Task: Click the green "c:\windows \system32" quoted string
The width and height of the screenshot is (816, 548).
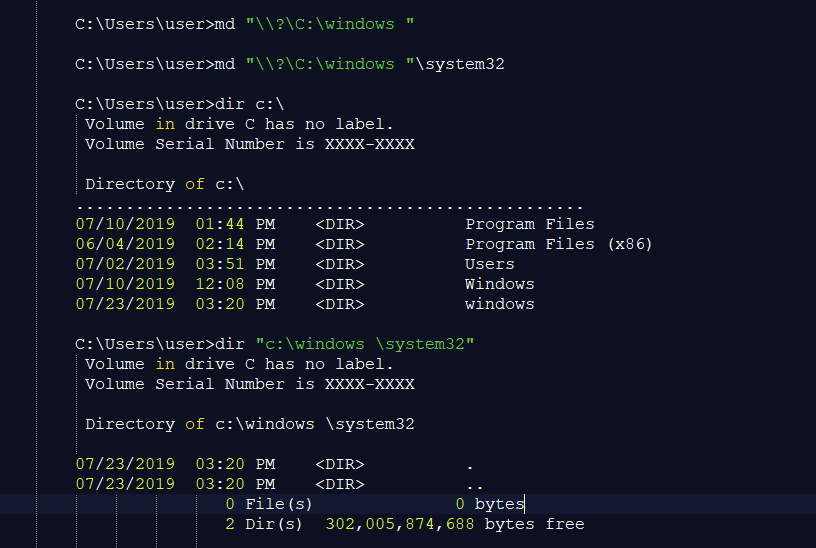Action: point(365,344)
